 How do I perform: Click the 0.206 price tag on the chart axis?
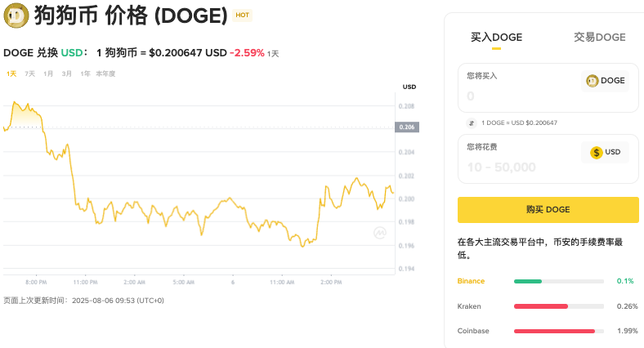click(407, 127)
